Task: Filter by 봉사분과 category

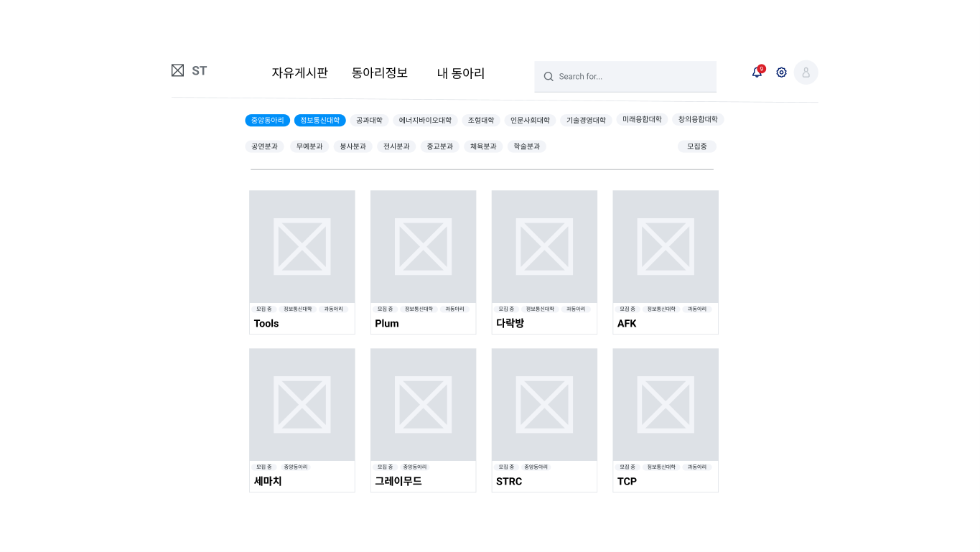Action: 353,146
